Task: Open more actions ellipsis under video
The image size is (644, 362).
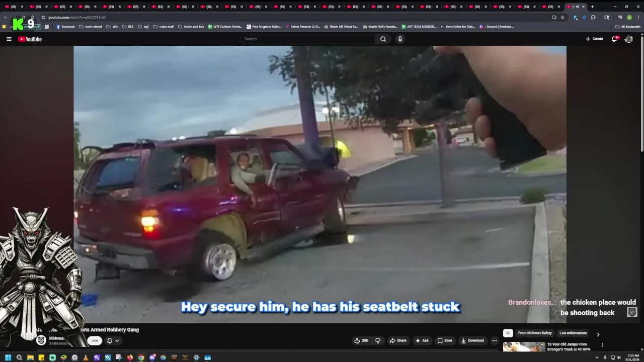Action: 494,340
